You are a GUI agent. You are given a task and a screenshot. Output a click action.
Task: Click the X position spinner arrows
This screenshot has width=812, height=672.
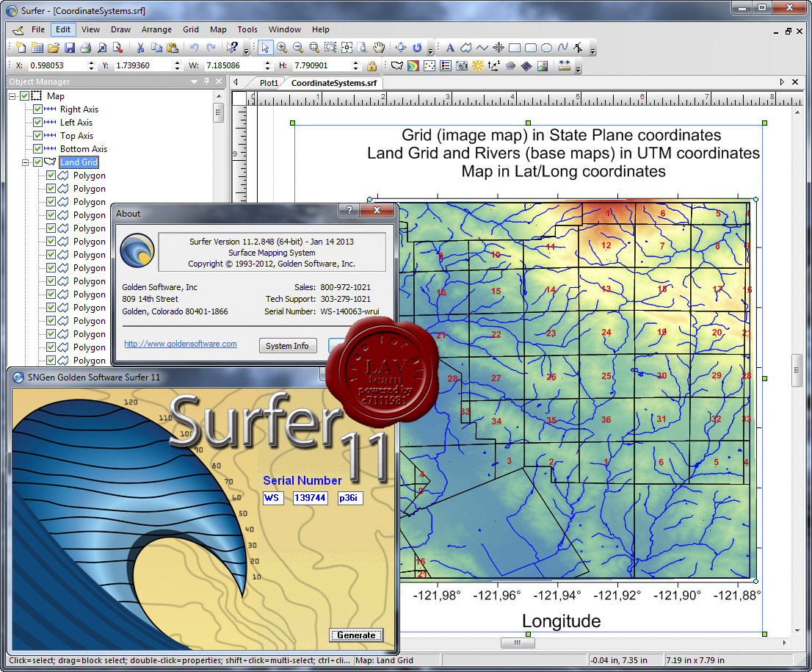[x=91, y=65]
